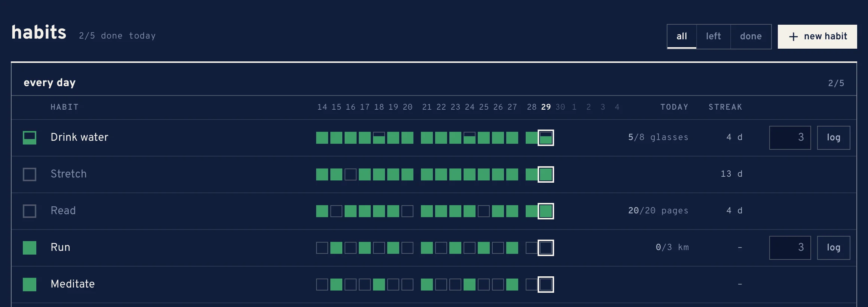Select Stretch's empty day 16 cell
Viewport: 868px width, 307px height.
click(351, 174)
